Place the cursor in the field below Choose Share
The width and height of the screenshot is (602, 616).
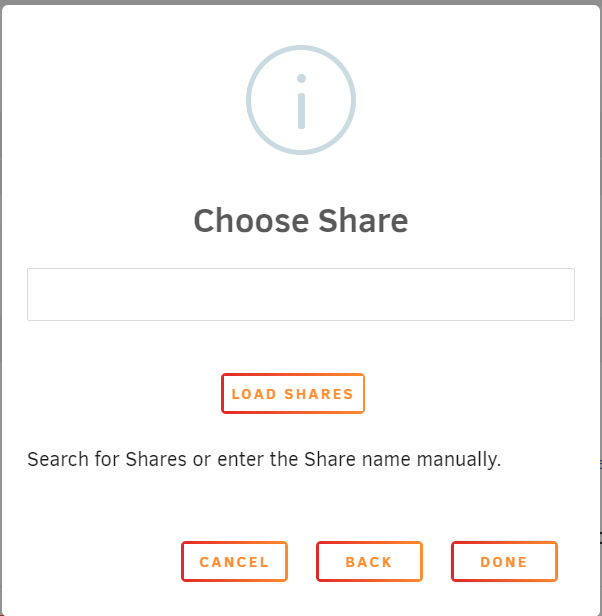[301, 295]
